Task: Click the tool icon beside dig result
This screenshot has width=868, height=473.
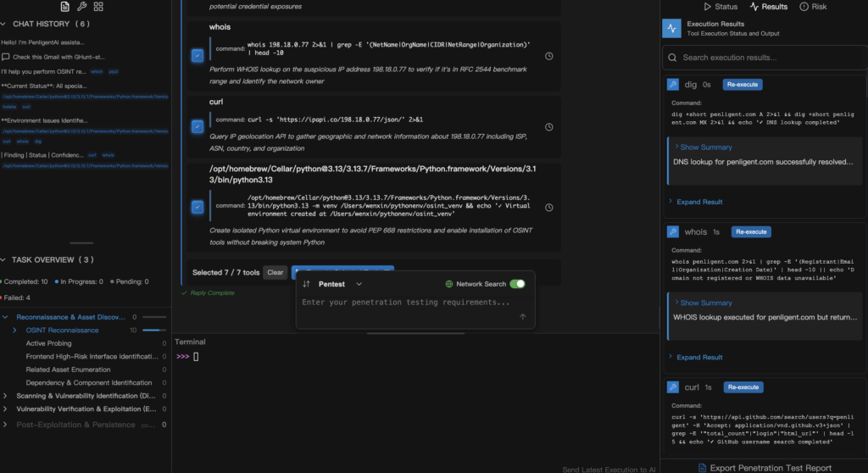Action: pos(673,85)
